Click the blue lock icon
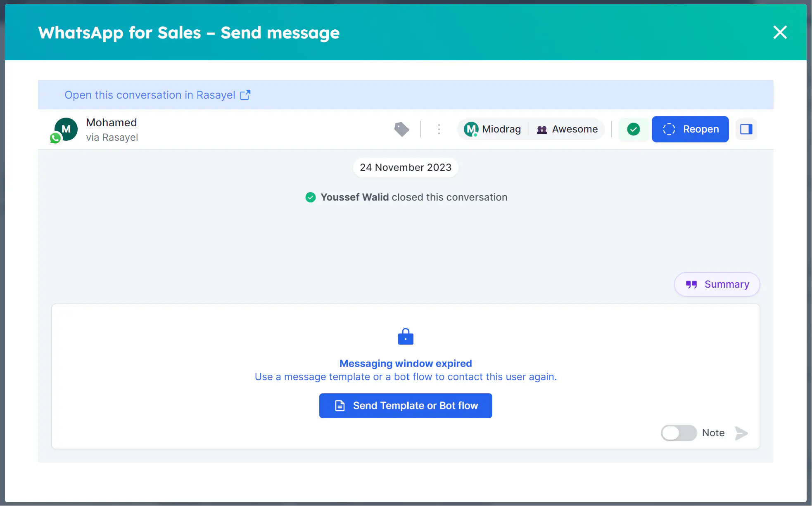 tap(406, 336)
